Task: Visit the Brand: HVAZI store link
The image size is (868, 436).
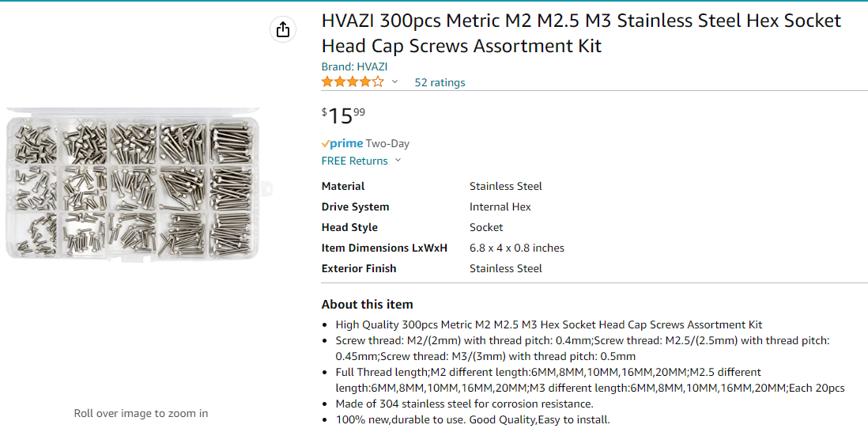Action: click(x=354, y=66)
